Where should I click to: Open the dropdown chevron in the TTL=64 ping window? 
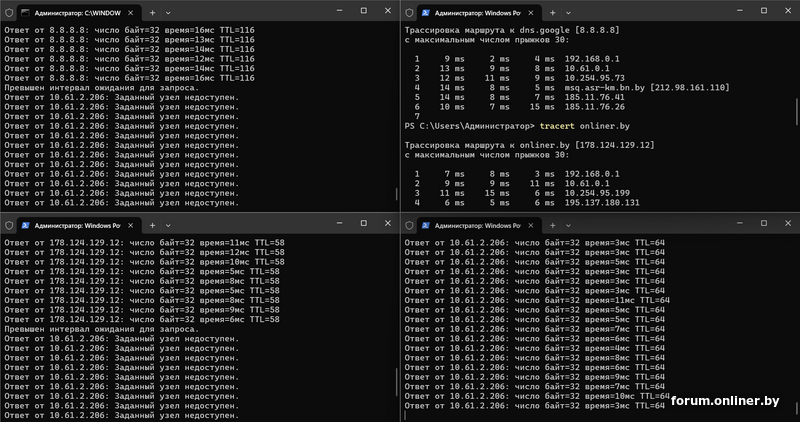pyautogui.click(x=568, y=226)
